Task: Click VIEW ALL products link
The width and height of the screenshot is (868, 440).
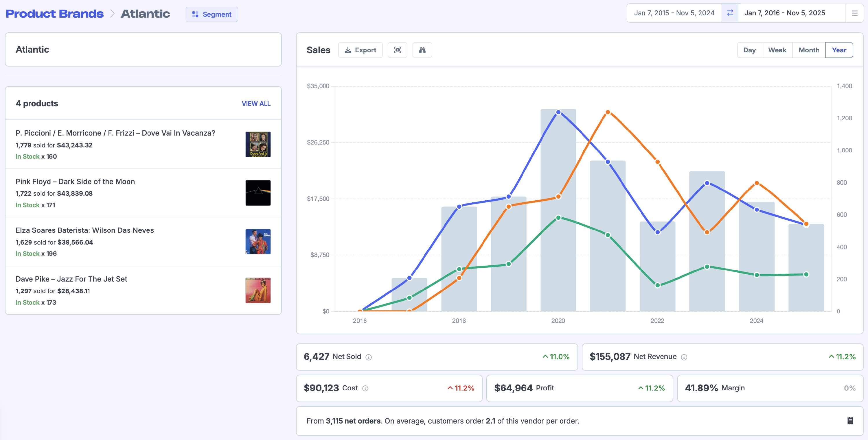Action: pos(256,103)
